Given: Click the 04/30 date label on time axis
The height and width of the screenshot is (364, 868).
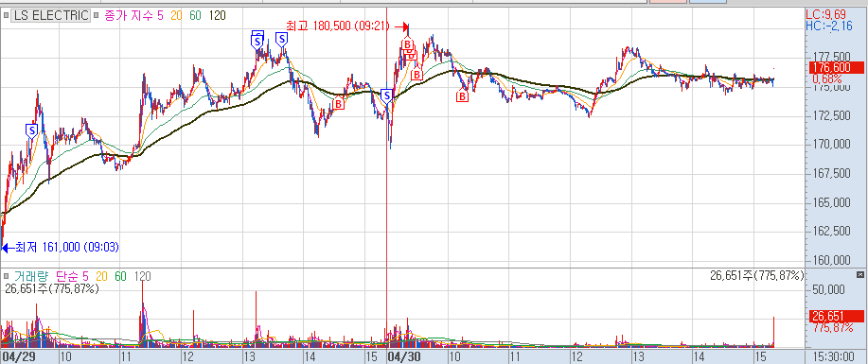Looking at the screenshot, I should click(405, 356).
